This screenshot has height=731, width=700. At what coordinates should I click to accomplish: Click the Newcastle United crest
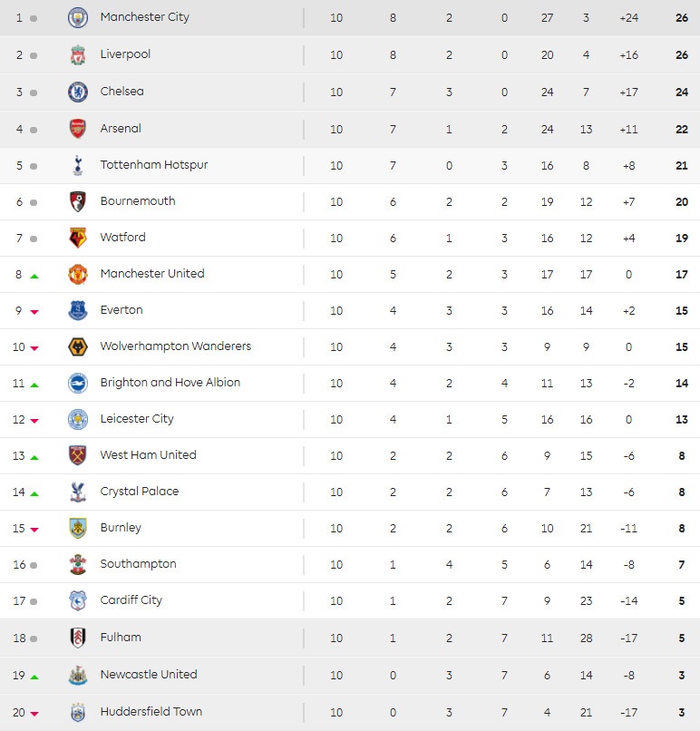coord(78,675)
